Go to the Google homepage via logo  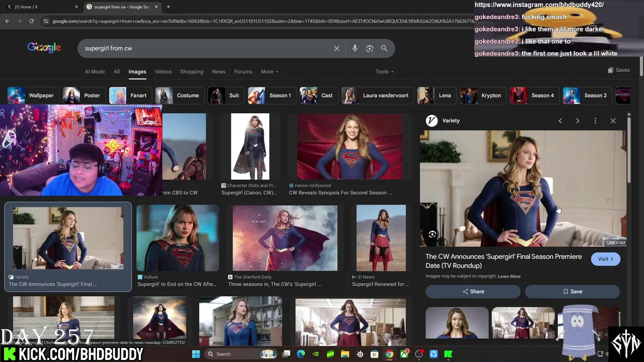point(44,48)
